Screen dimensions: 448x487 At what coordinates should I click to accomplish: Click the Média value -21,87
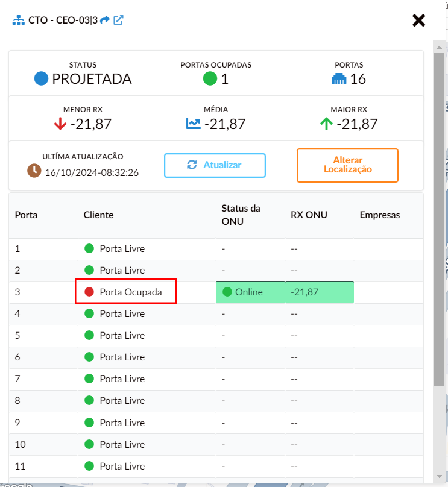click(x=225, y=124)
